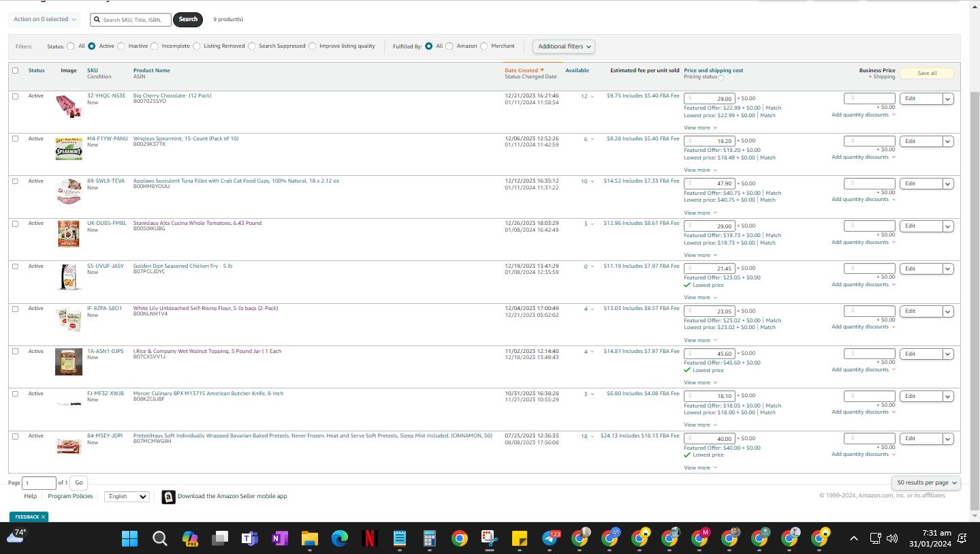This screenshot has width=980, height=554.
Task: Open Sticky Notes from the taskbar
Action: click(519, 538)
